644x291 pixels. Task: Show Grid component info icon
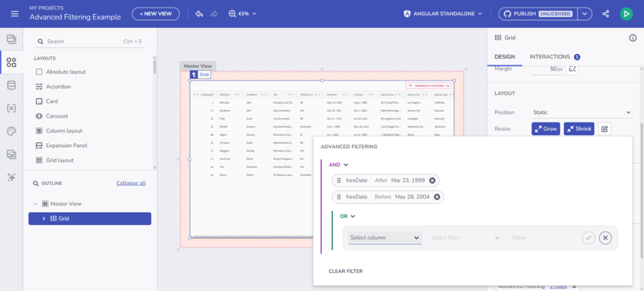(633, 38)
